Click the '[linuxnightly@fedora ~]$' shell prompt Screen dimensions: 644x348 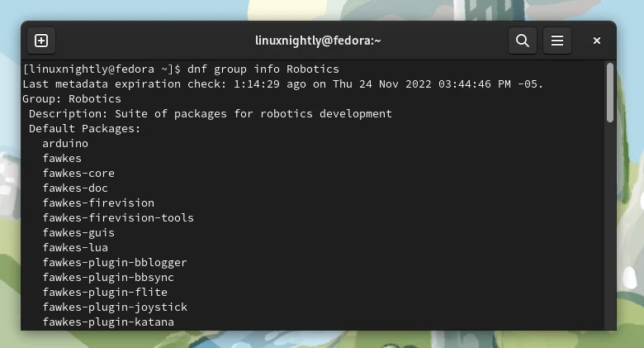102,69
